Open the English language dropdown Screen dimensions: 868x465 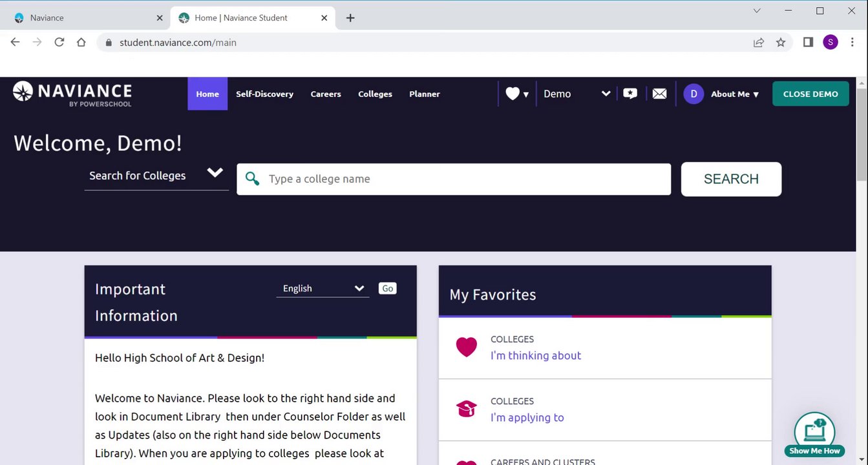coord(323,289)
